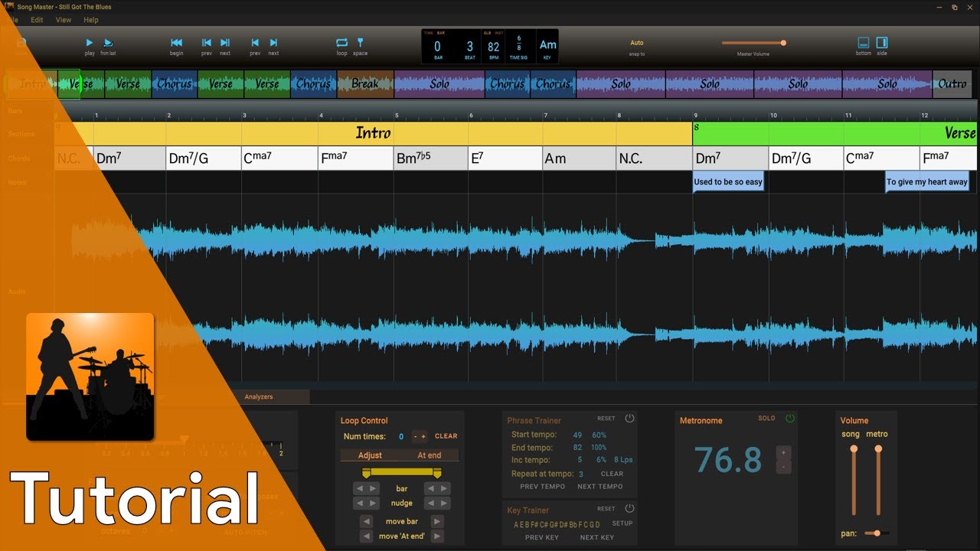Toggle the Metronome SOLO button
The height and width of the screenshot is (551, 980).
coord(766,419)
